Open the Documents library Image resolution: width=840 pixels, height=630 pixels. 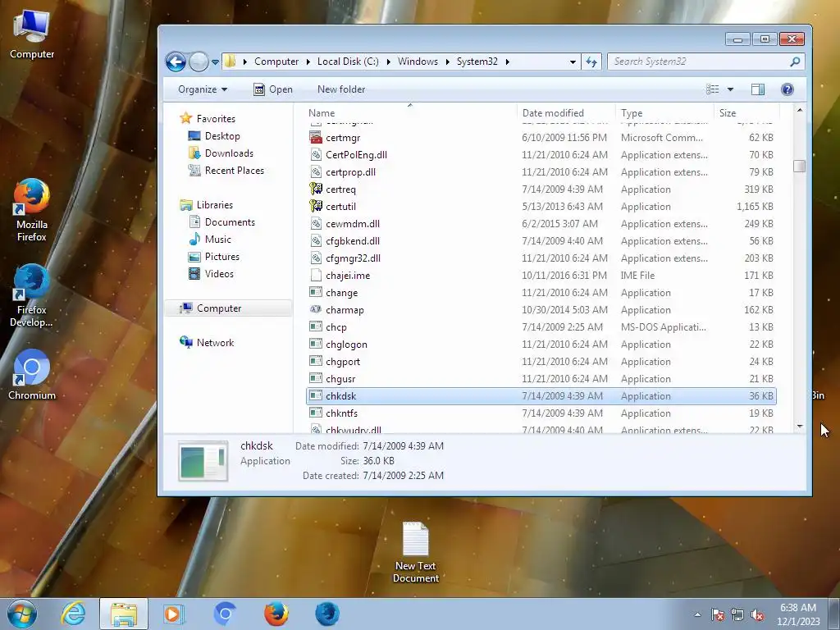coord(230,221)
